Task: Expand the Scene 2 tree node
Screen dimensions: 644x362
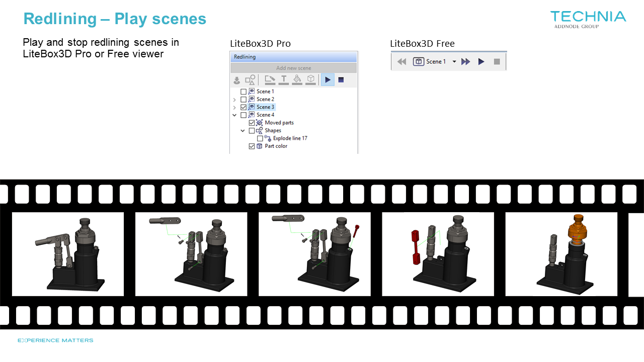Action: 234,100
